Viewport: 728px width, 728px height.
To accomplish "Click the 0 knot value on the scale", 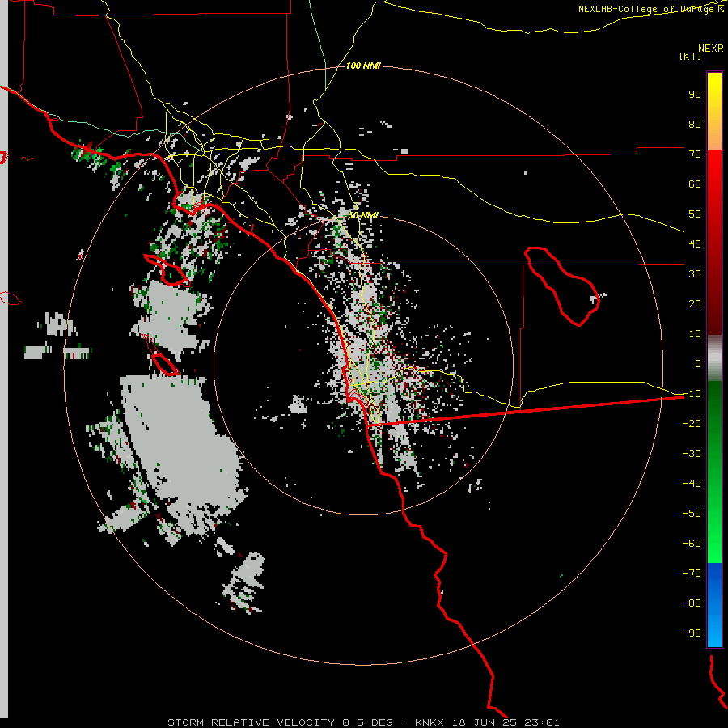I will point(698,363).
